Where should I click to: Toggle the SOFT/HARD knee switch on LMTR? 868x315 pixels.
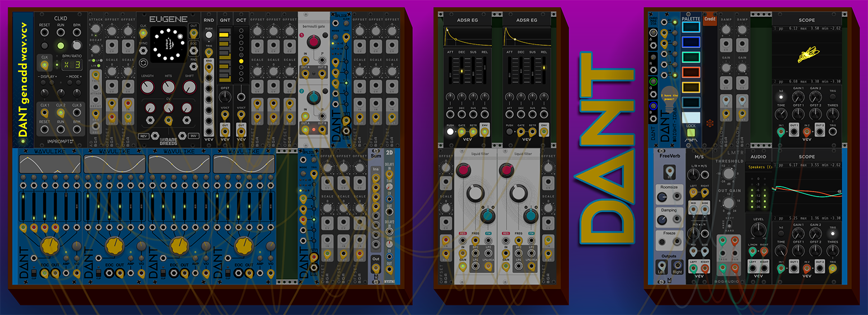coord(730,225)
